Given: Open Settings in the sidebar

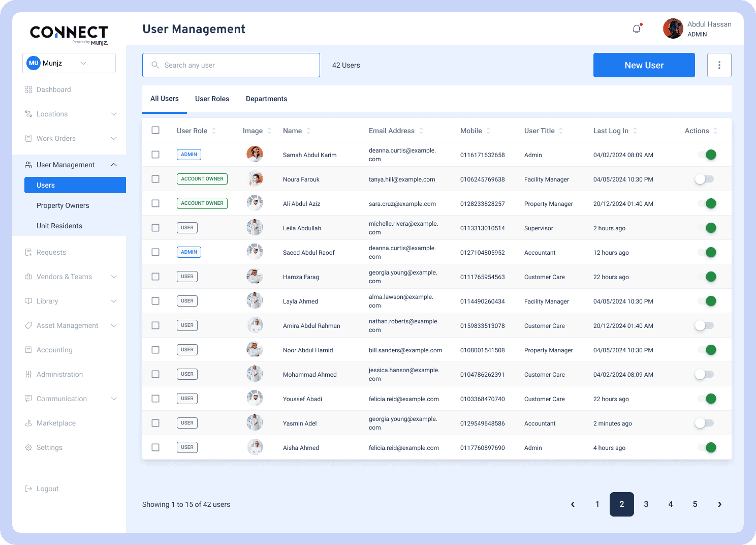Looking at the screenshot, I should 49,447.
